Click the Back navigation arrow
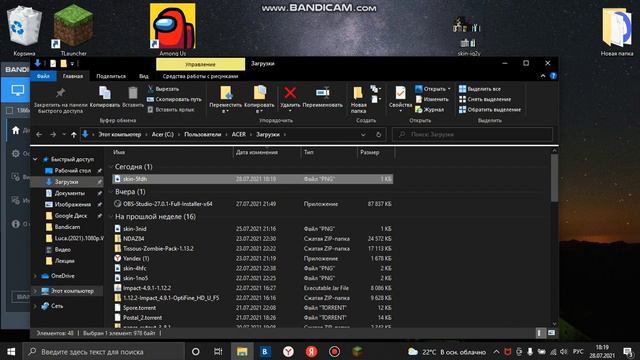This screenshot has height=360, width=640. point(39,134)
